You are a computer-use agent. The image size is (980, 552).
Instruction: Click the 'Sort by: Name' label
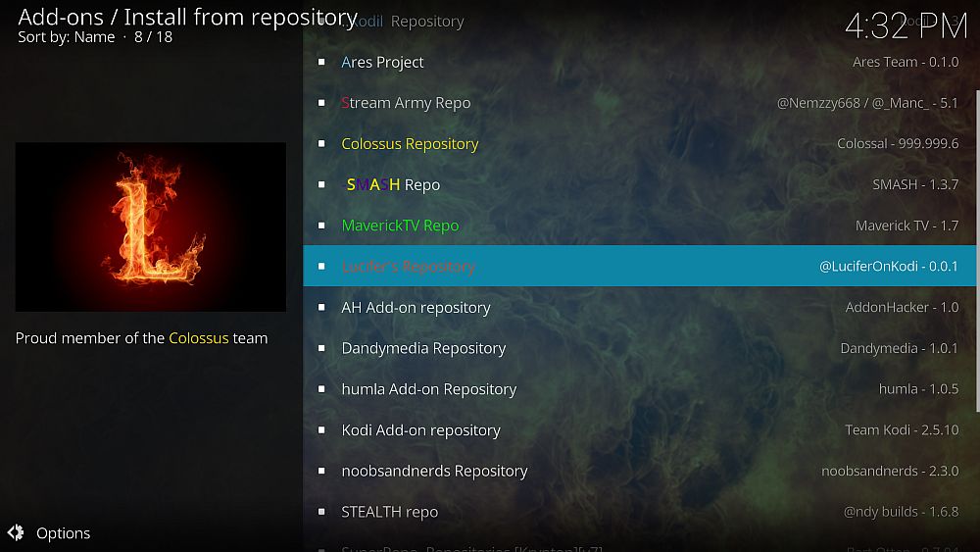[67, 37]
